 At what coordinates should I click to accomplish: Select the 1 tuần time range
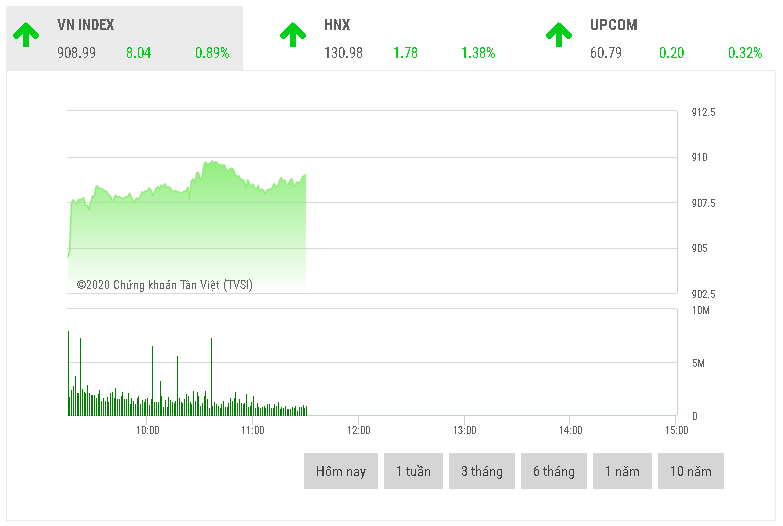(x=413, y=471)
